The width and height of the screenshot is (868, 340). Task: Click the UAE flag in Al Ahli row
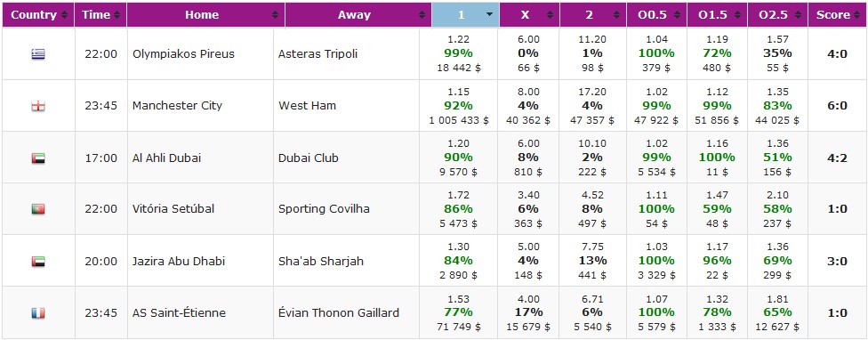point(37,158)
